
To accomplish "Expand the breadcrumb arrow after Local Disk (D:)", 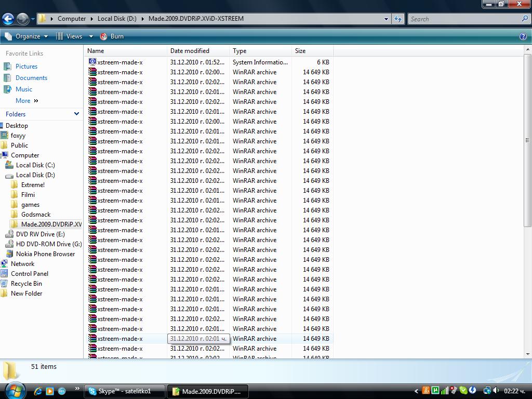I will point(143,19).
